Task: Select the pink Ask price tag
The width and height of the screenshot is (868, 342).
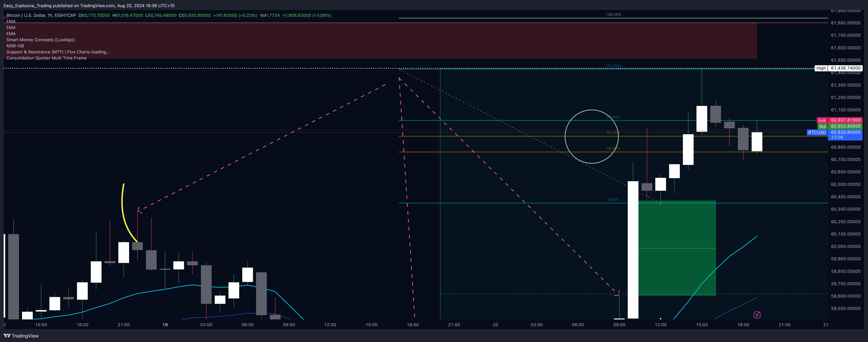Action: tap(822, 120)
